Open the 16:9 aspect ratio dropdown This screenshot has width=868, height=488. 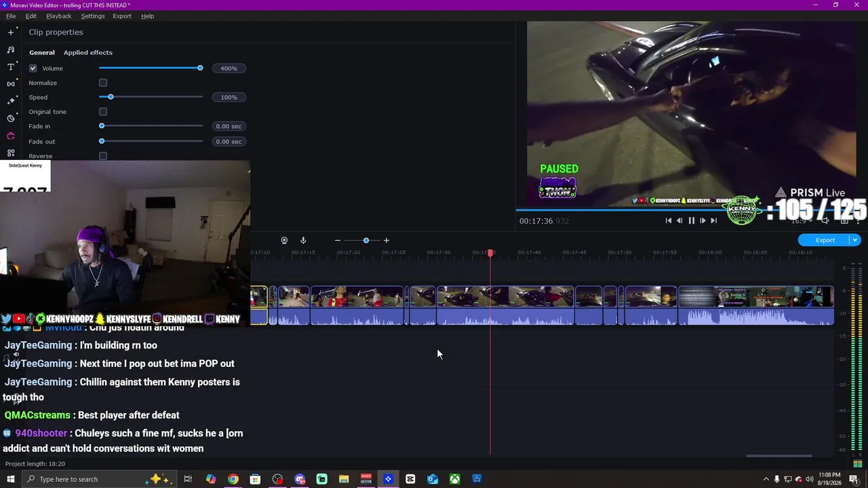click(x=802, y=220)
